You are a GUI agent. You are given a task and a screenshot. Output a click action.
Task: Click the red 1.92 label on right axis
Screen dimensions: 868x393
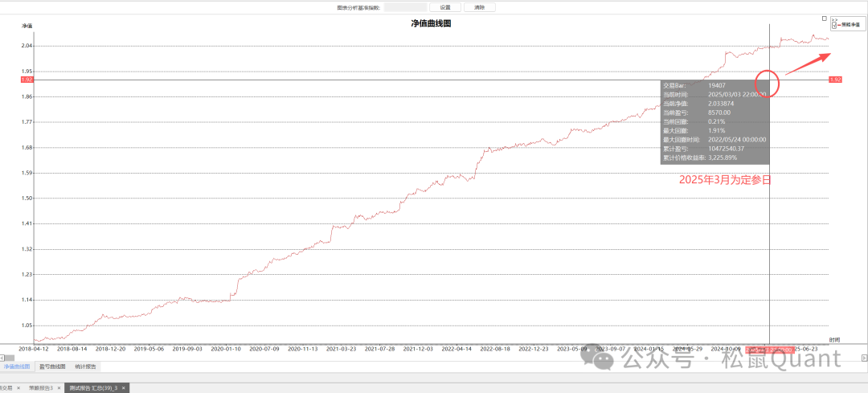pyautogui.click(x=835, y=80)
